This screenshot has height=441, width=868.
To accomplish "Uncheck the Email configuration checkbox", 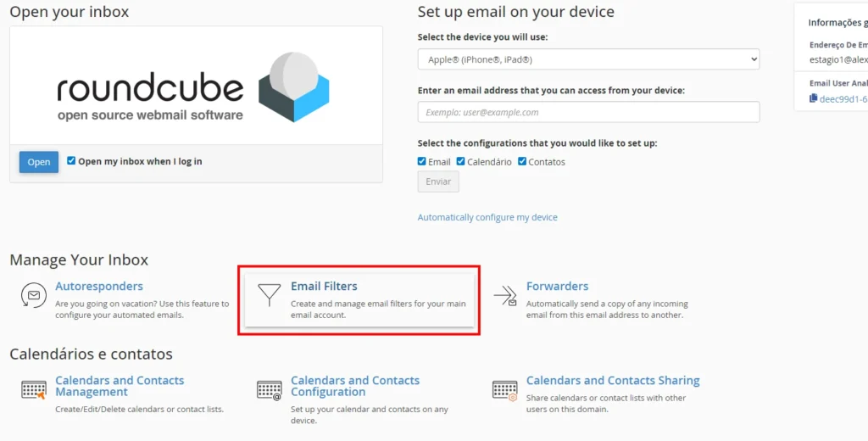I will 422,161.
